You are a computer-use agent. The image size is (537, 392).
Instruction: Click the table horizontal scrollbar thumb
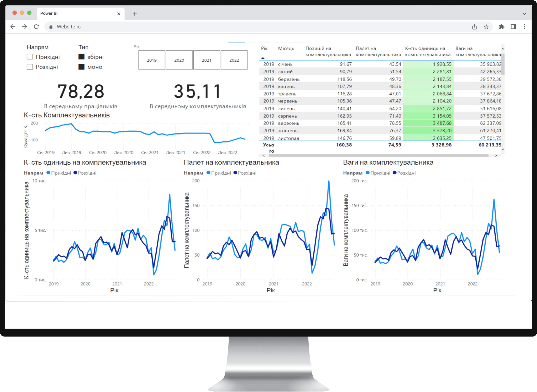click(x=378, y=156)
